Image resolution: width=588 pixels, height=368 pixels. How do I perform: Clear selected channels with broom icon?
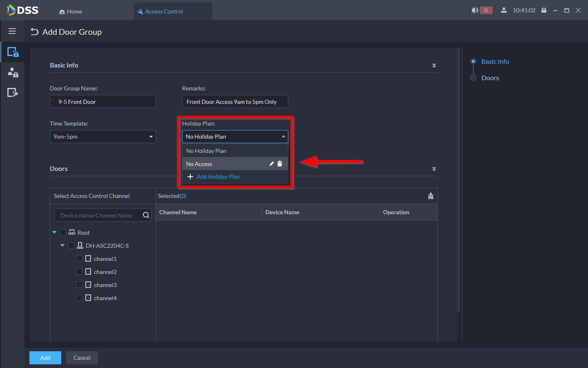[430, 196]
